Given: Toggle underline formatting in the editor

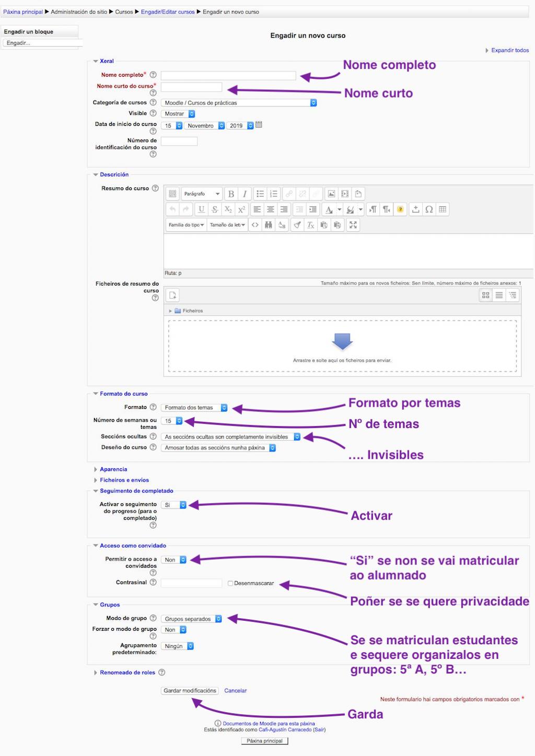Looking at the screenshot, I should [x=200, y=209].
